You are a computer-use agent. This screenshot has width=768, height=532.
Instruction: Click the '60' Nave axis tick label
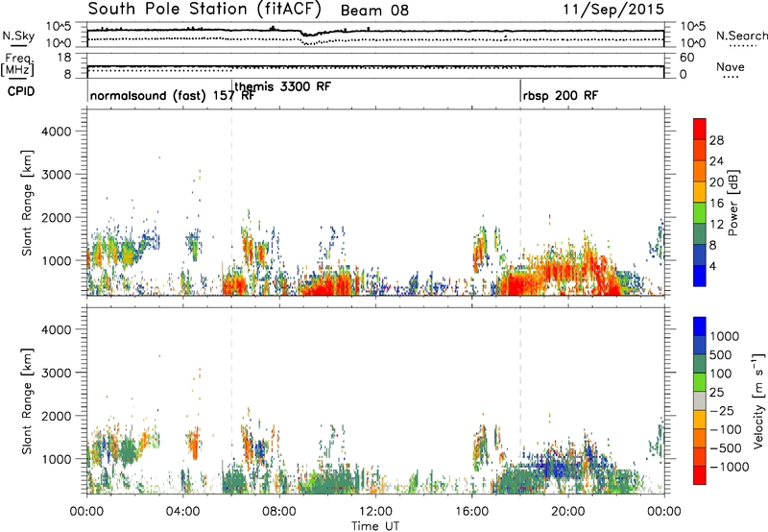pos(686,58)
